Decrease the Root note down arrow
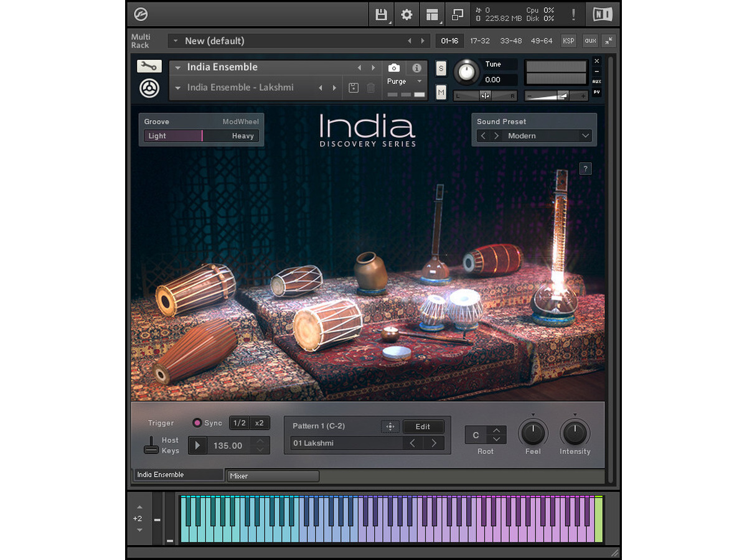 coord(496,439)
